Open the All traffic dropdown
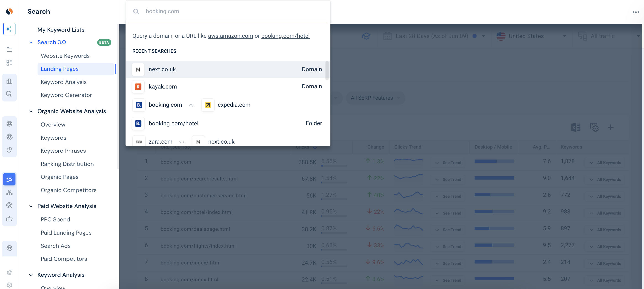The height and width of the screenshot is (289, 644). 609,36
